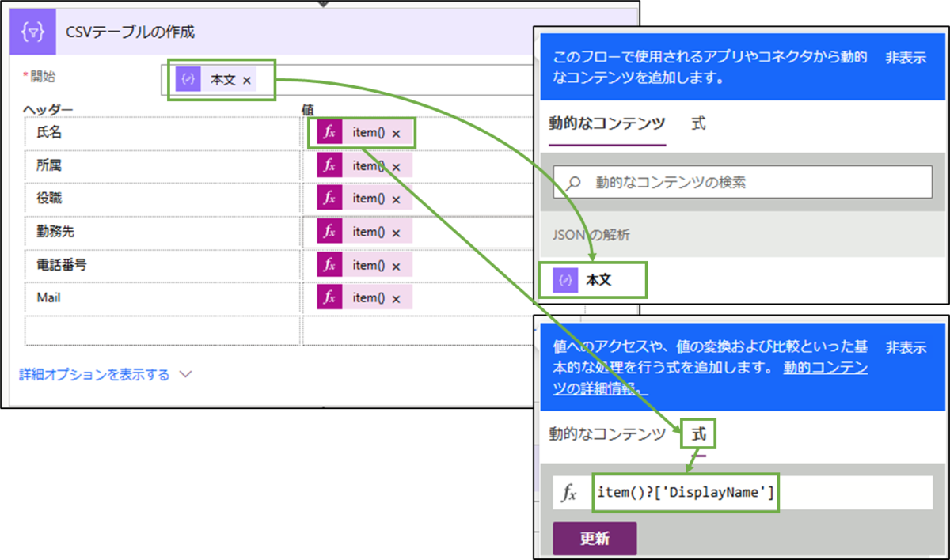The height and width of the screenshot is (560, 950).
Task: Click the fx icon in the 電話番号 row
Action: point(329,265)
